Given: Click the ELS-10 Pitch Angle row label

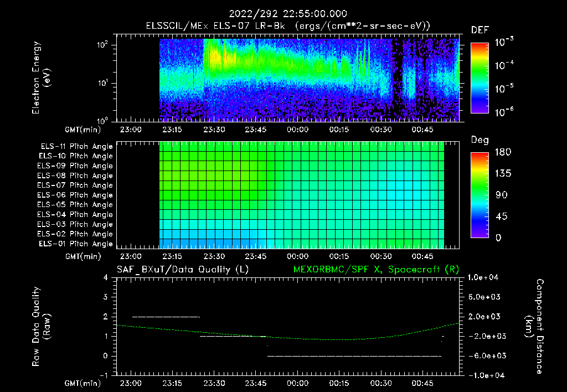Looking at the screenshot, I should coord(75,156).
